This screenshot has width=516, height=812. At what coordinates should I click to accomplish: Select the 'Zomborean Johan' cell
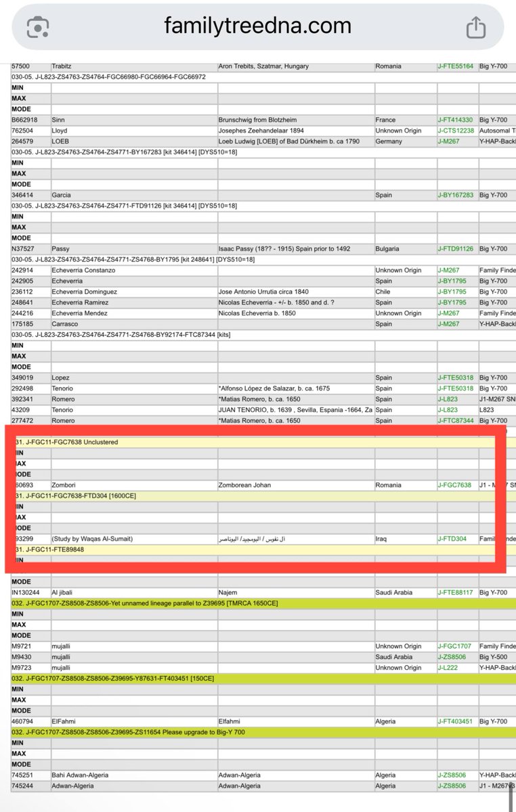[245, 485]
